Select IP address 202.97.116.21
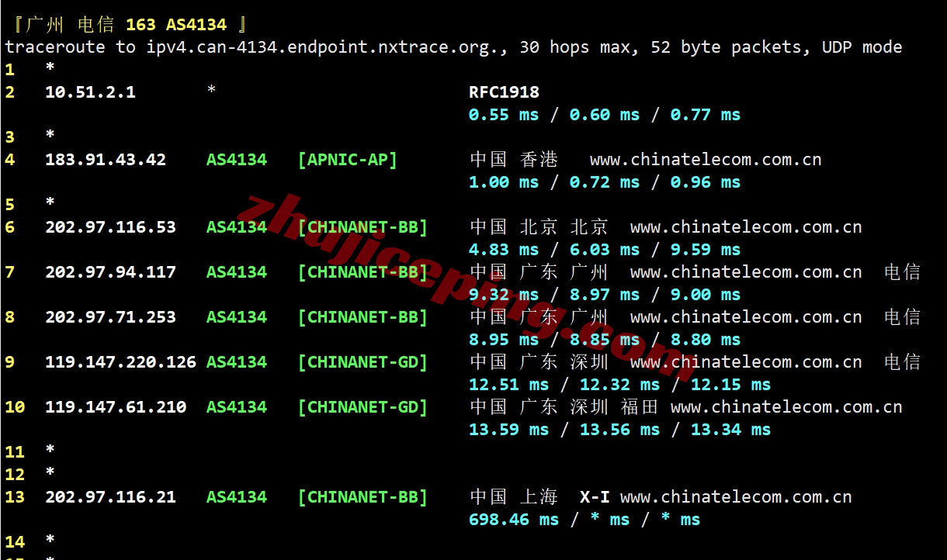 (x=110, y=497)
